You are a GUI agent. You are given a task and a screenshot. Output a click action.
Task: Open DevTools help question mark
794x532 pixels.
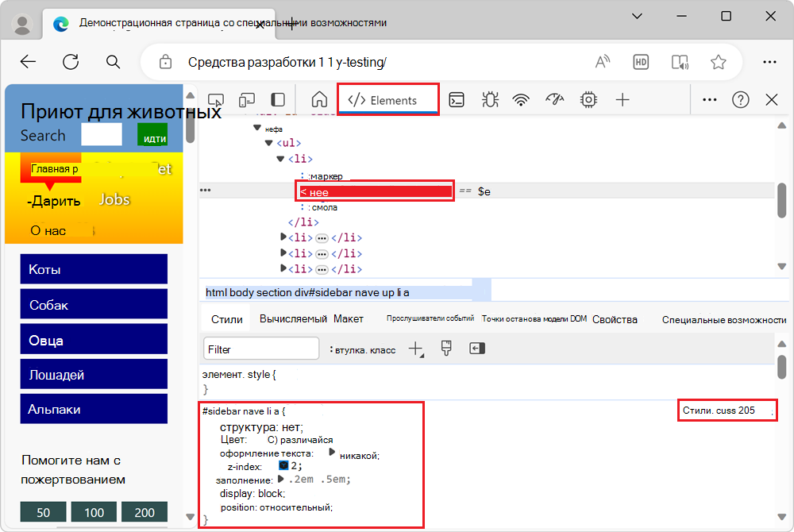tap(740, 100)
